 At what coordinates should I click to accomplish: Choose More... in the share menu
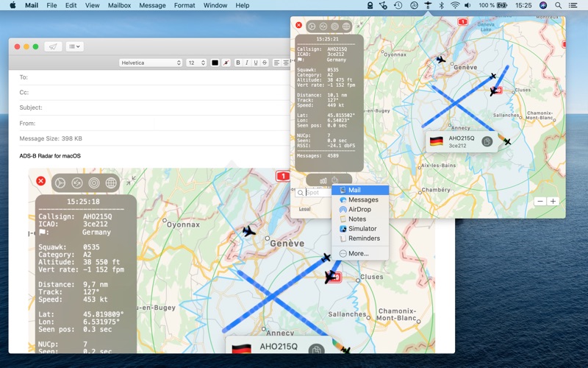tap(360, 253)
